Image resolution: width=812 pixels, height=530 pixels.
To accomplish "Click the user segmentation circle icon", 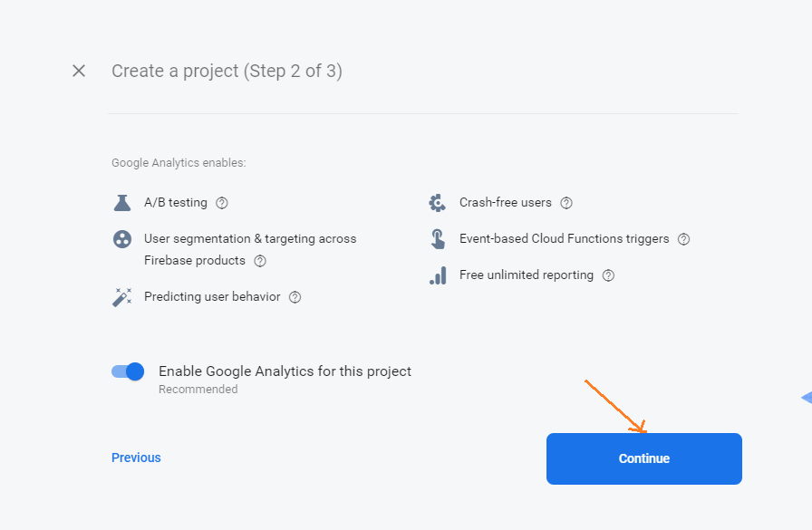I will [x=122, y=239].
